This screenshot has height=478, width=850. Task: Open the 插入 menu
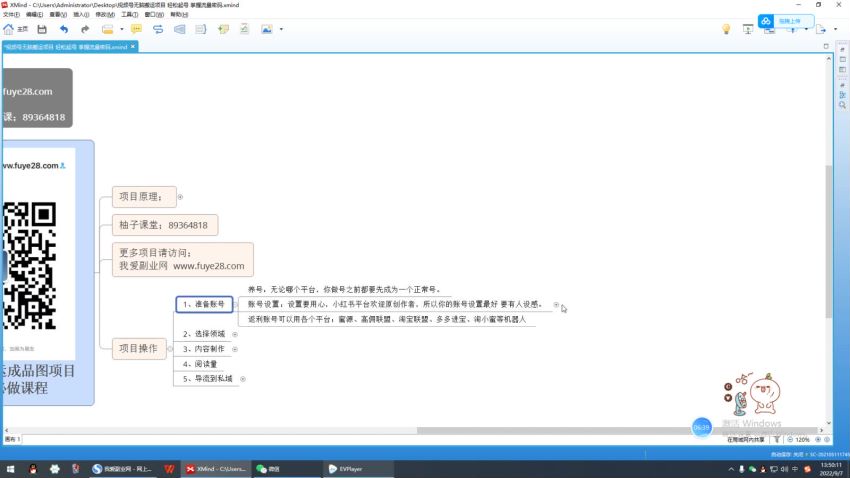point(81,15)
